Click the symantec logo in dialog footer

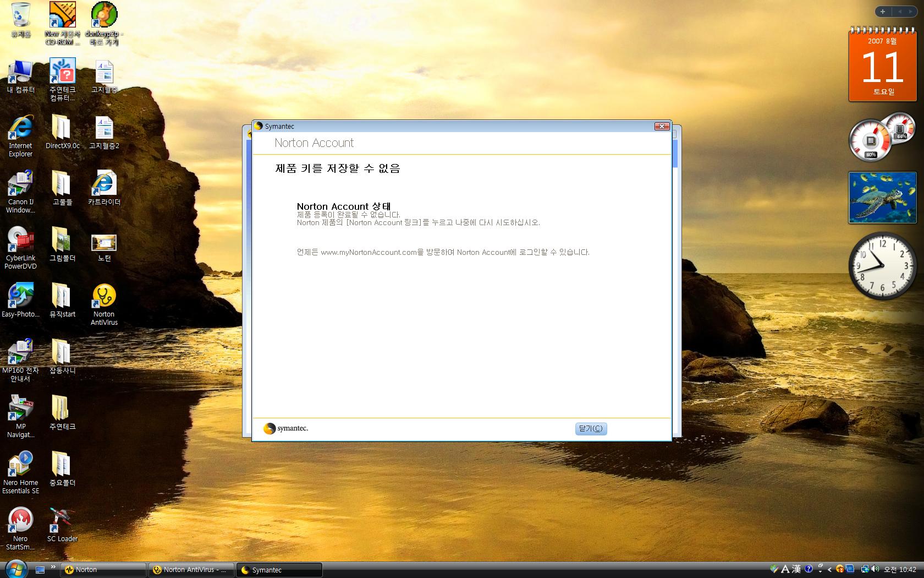tap(286, 428)
